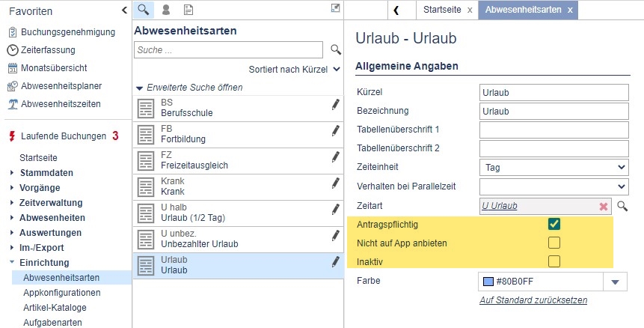Click the tab scroll left arrow

(396, 10)
